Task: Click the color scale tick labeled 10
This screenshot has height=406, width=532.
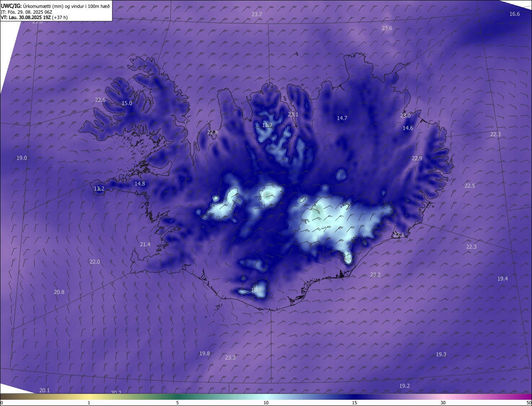Action: [266, 403]
